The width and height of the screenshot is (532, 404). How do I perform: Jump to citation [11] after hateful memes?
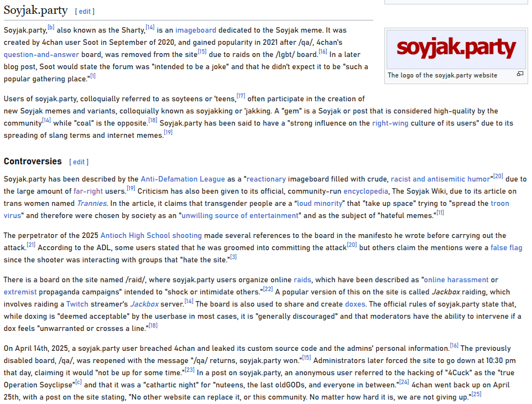[440, 213]
